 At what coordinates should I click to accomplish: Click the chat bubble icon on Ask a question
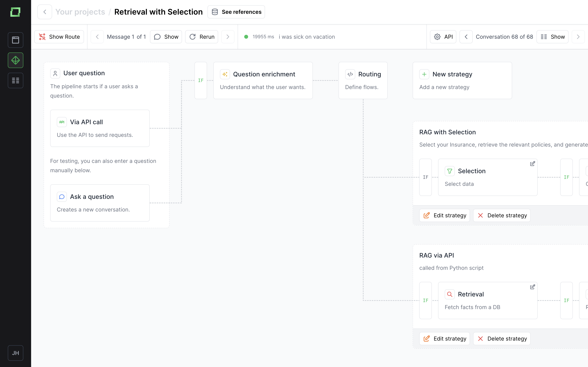point(62,197)
